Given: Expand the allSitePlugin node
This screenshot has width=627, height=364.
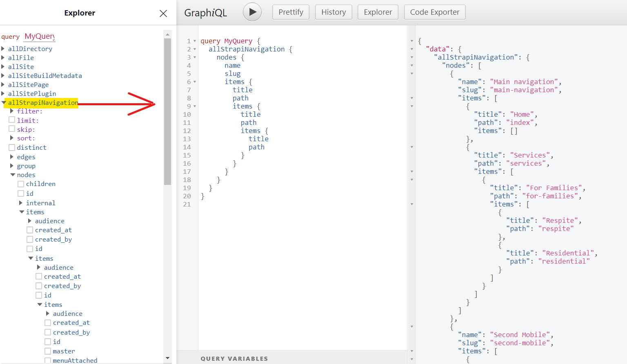Looking at the screenshot, I should 3,93.
